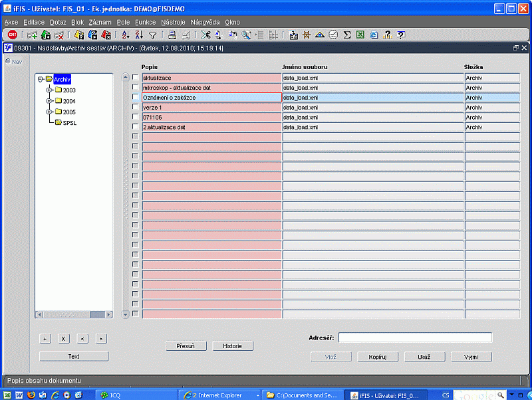
Task: Toggle the Nav radio button
Action: (x=8, y=61)
